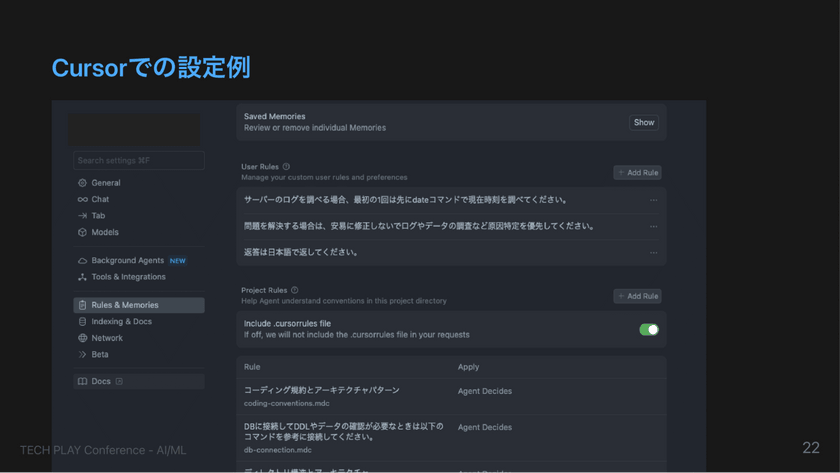Select the Beta settings section

click(x=100, y=354)
